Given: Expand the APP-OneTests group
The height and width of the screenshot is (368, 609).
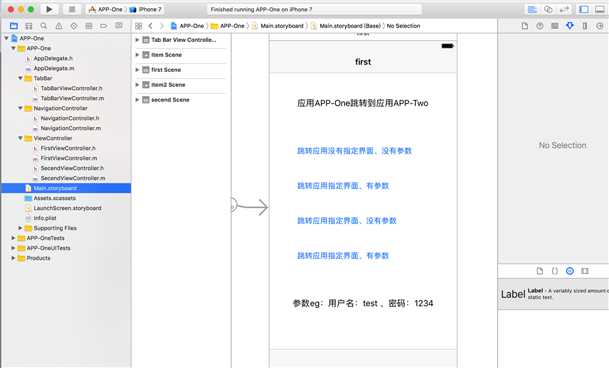Looking at the screenshot, I should click(13, 238).
